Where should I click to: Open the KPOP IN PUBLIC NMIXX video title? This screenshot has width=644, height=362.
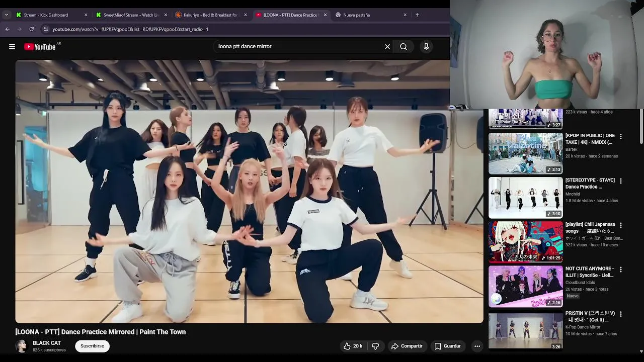tap(590, 139)
